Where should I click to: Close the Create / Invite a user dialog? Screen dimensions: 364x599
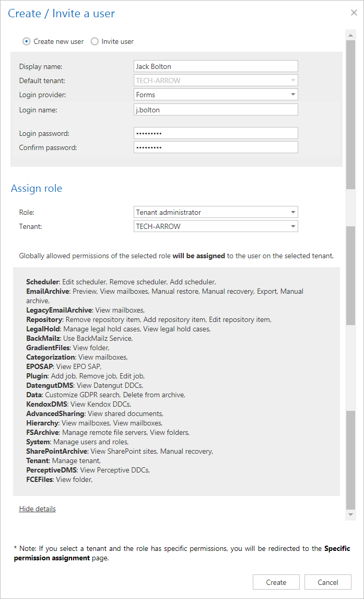(354, 13)
